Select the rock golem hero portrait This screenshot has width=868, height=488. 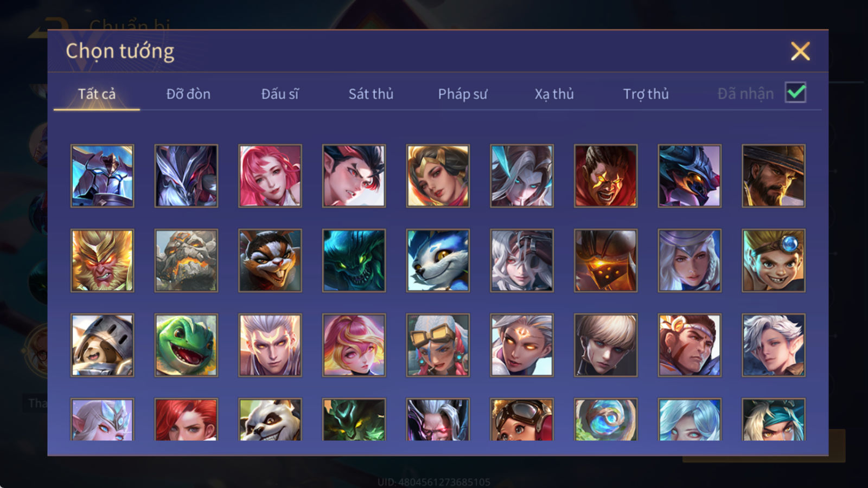click(x=186, y=260)
